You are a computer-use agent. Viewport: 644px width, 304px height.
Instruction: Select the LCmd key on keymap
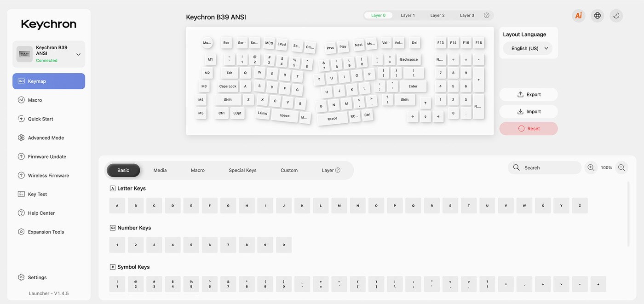tap(263, 113)
